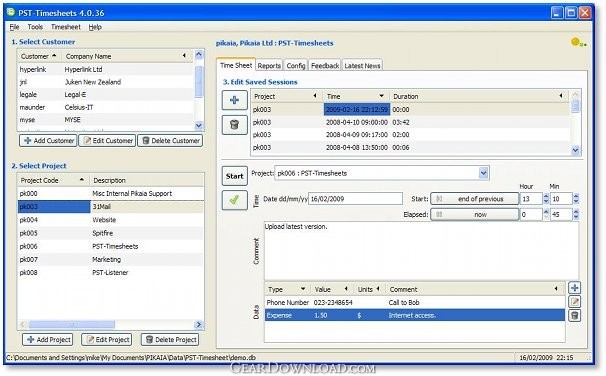606x376 pixels.
Task: Select the Expense Internet access row
Action: (415, 316)
